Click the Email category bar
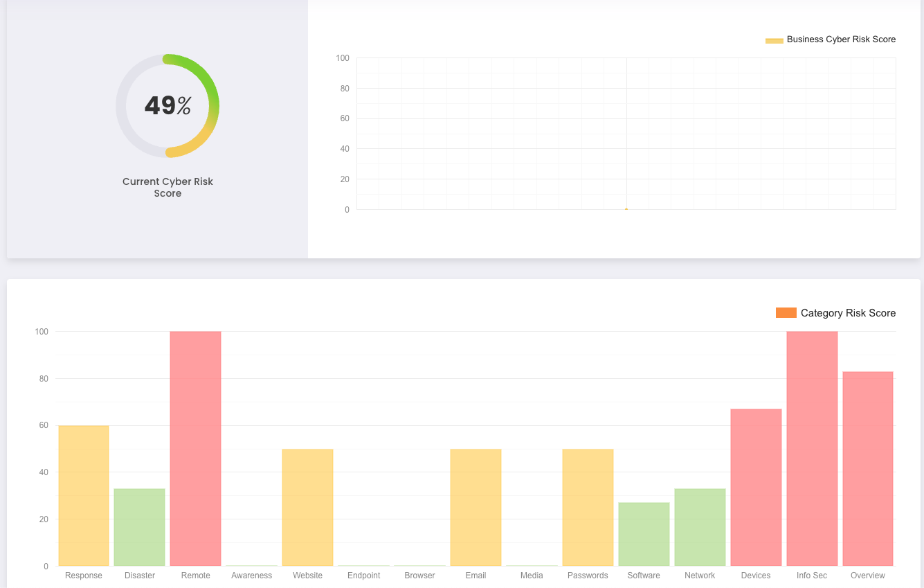The height and width of the screenshot is (588, 924). click(x=476, y=508)
